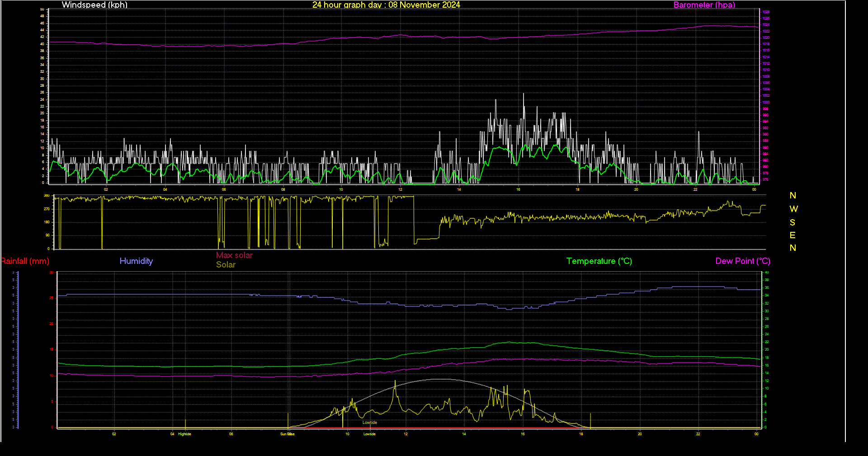Click the "14" hour tick on temperature chart axis
Image resolution: width=868 pixels, height=456 pixels.
click(464, 434)
